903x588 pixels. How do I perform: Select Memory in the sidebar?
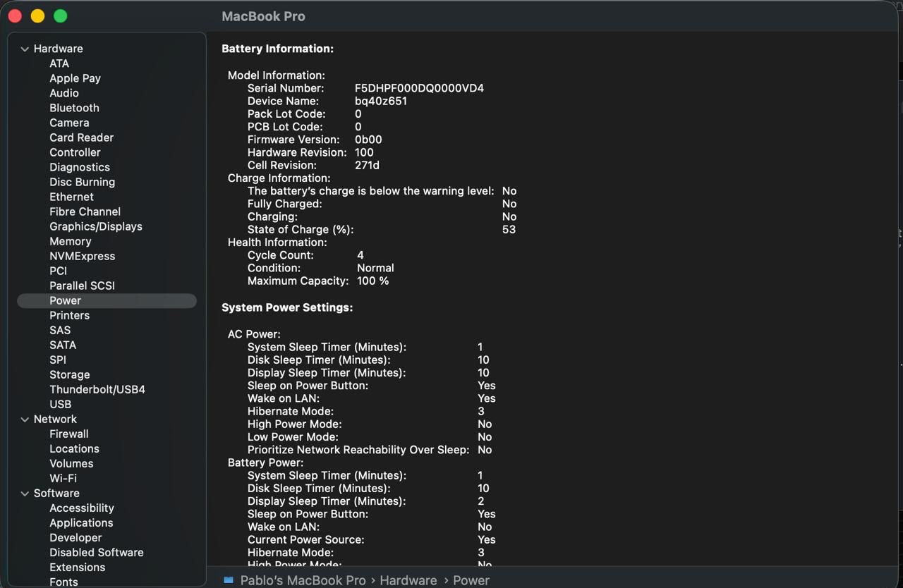point(71,241)
